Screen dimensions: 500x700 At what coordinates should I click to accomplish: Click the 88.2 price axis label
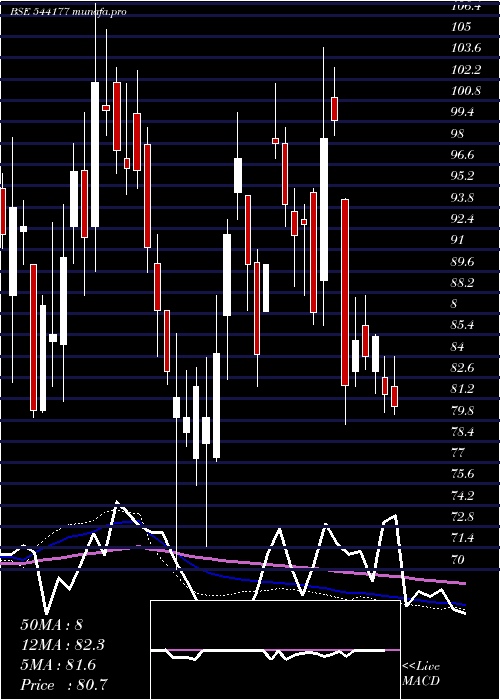pos(462,283)
